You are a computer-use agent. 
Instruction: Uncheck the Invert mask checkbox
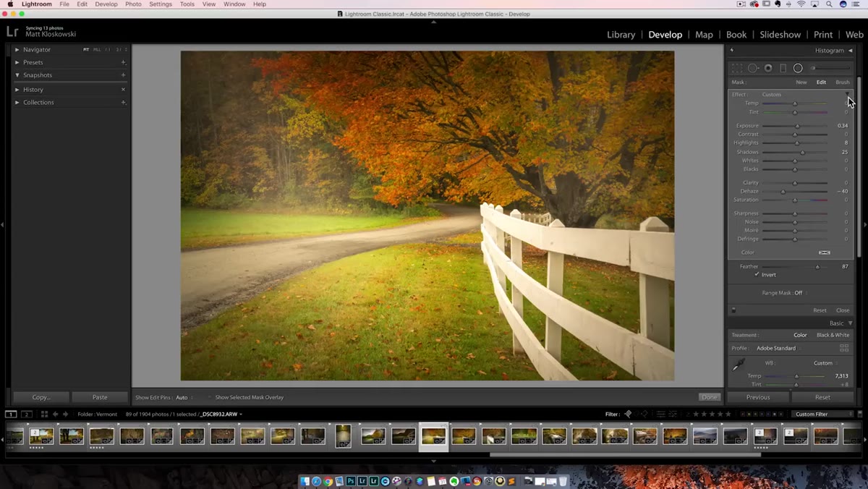click(757, 275)
